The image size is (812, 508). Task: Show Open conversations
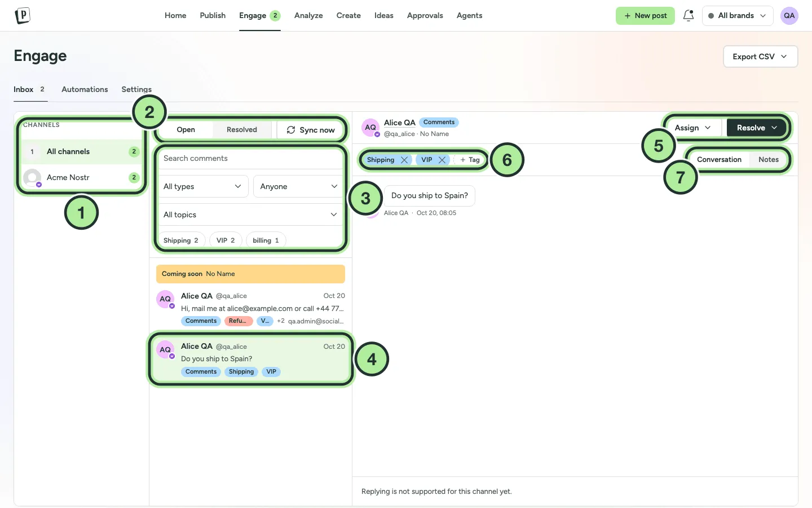pos(186,130)
